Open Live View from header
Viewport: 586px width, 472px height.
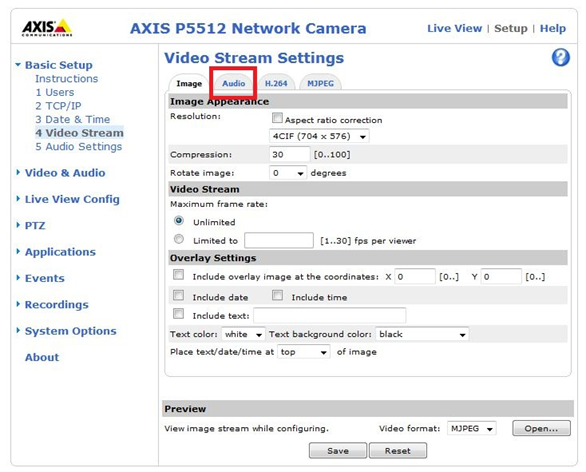click(x=454, y=28)
